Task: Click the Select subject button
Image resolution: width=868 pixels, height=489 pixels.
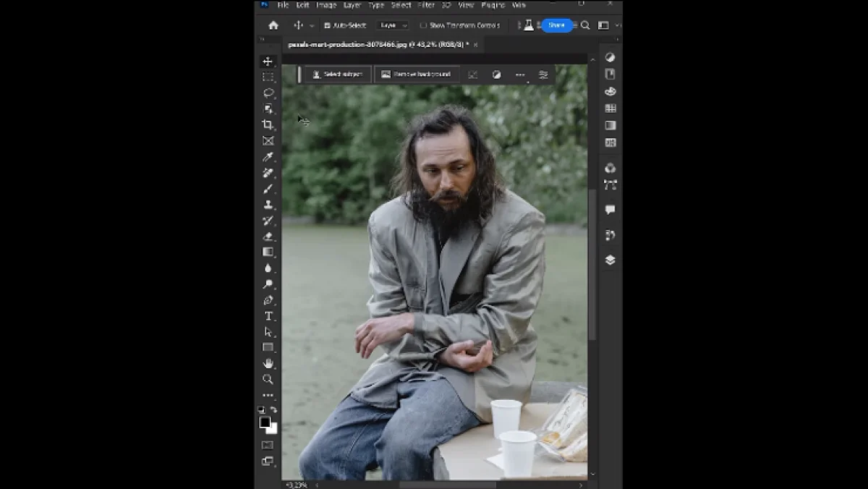Action: coord(337,75)
